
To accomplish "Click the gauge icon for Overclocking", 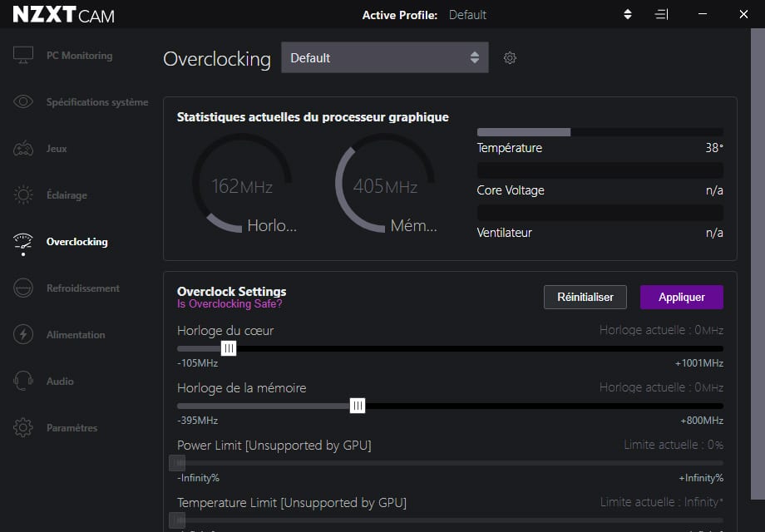I will tap(23, 242).
